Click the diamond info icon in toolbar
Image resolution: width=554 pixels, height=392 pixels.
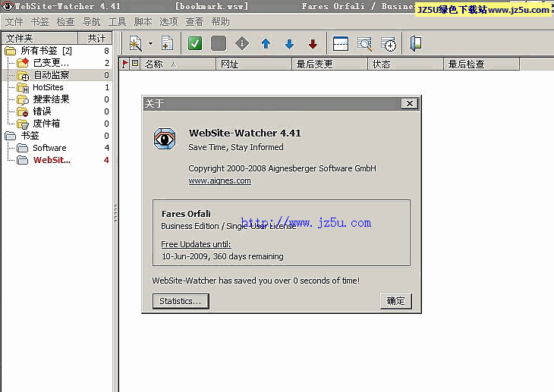[242, 44]
